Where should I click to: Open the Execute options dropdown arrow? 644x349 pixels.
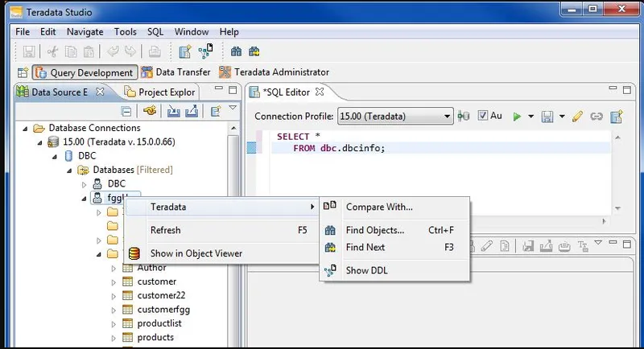coord(530,117)
